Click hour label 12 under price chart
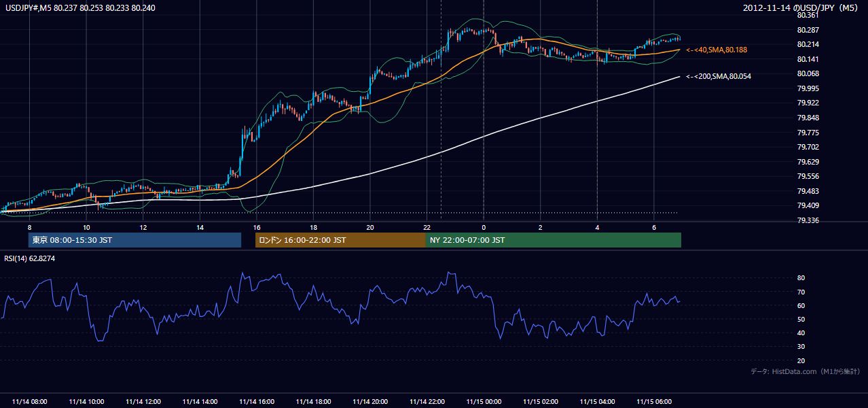The height and width of the screenshot is (408, 868). coord(143,227)
